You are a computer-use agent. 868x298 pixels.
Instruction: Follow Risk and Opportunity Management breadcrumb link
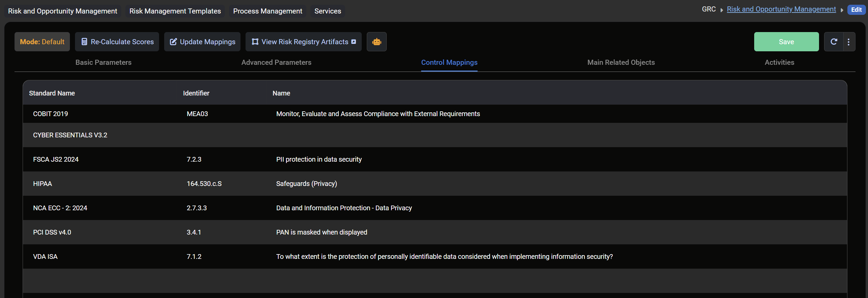[x=781, y=9]
